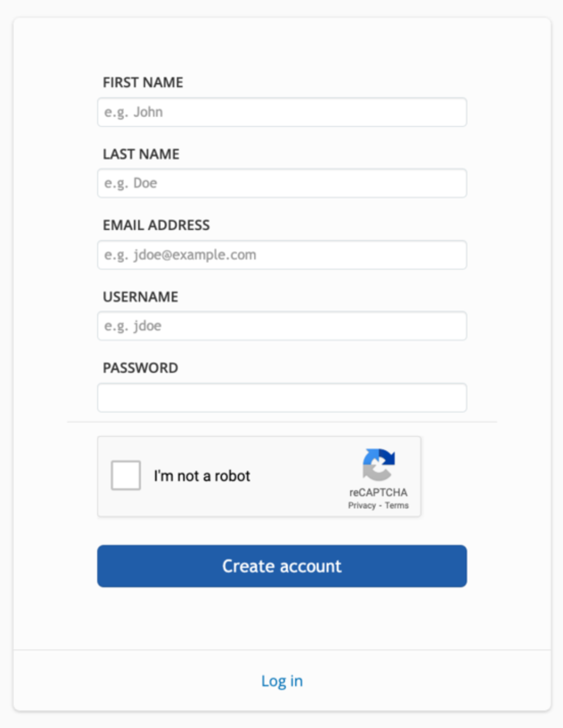This screenshot has height=728, width=563.
Task: Click the reCAPTCHA brand name text
Action: (378, 492)
